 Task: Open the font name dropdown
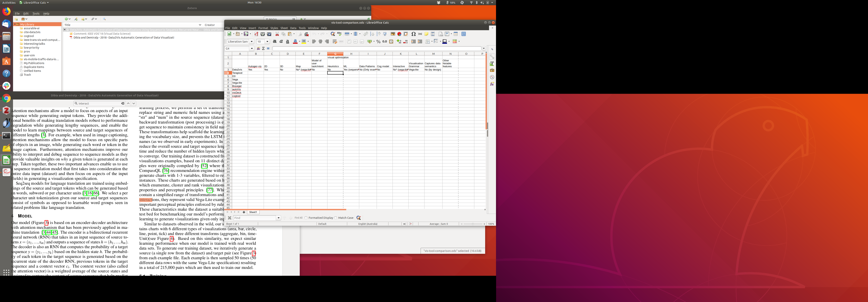(x=251, y=41)
